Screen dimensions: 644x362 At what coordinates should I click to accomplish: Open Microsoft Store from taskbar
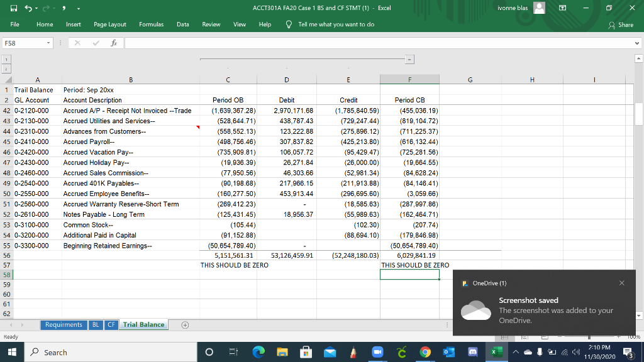(306, 352)
